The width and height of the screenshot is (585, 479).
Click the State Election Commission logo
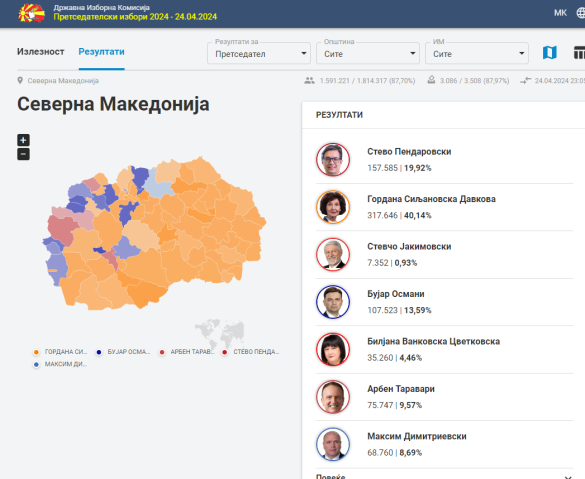point(32,13)
